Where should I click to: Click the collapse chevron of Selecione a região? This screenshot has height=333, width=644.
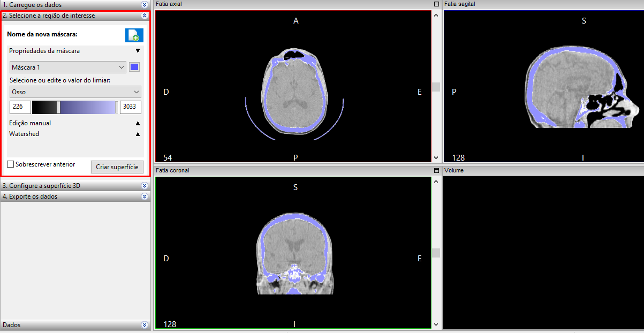point(145,16)
